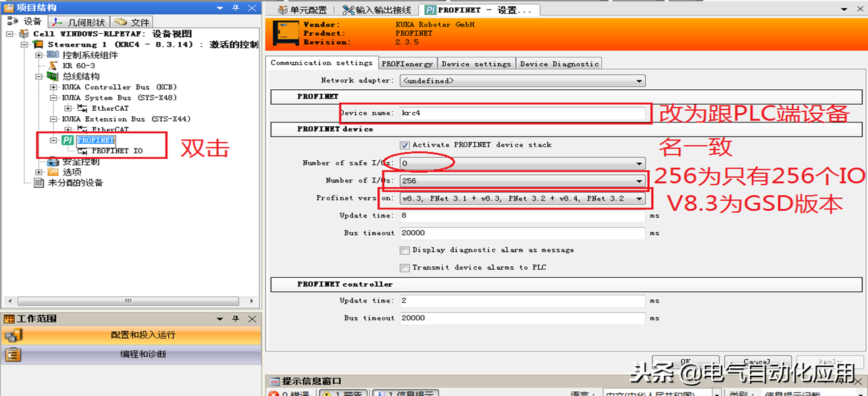Select the unassigned devices (未分配的设备) icon
The height and width of the screenshot is (396, 868).
[x=39, y=182]
